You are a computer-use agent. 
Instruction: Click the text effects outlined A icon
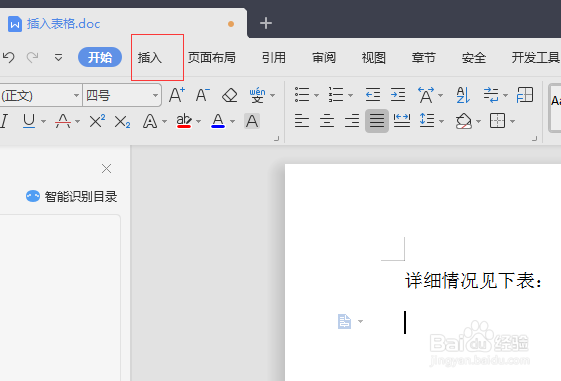tap(150, 122)
